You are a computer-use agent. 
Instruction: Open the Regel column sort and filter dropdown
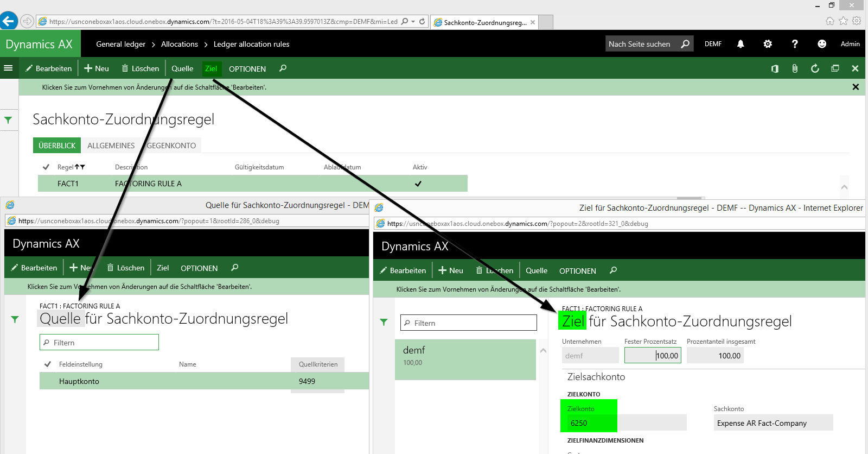pos(80,167)
